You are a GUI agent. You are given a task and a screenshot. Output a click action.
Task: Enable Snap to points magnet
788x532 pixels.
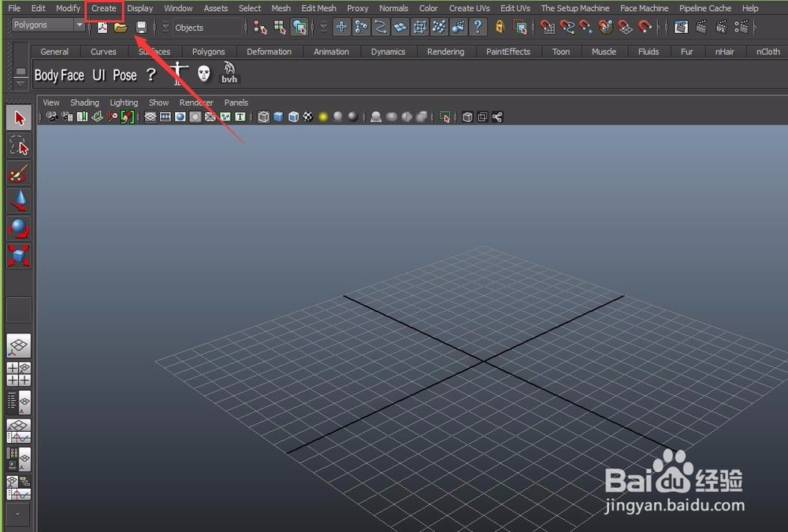(586, 27)
